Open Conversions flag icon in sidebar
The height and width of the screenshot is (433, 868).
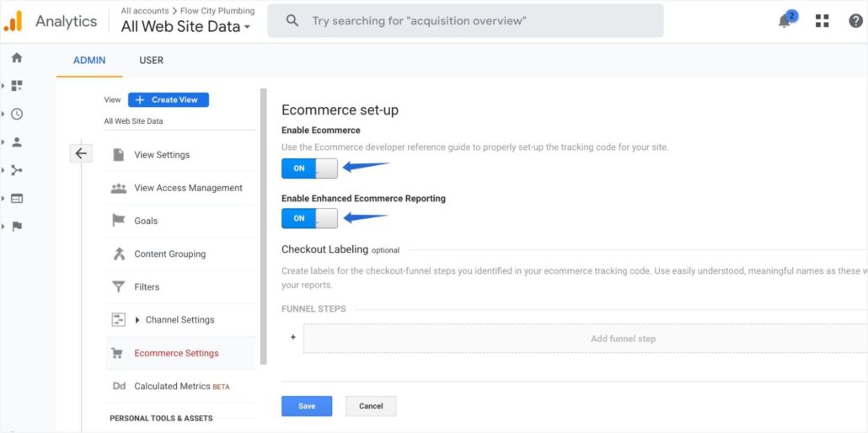tap(17, 227)
